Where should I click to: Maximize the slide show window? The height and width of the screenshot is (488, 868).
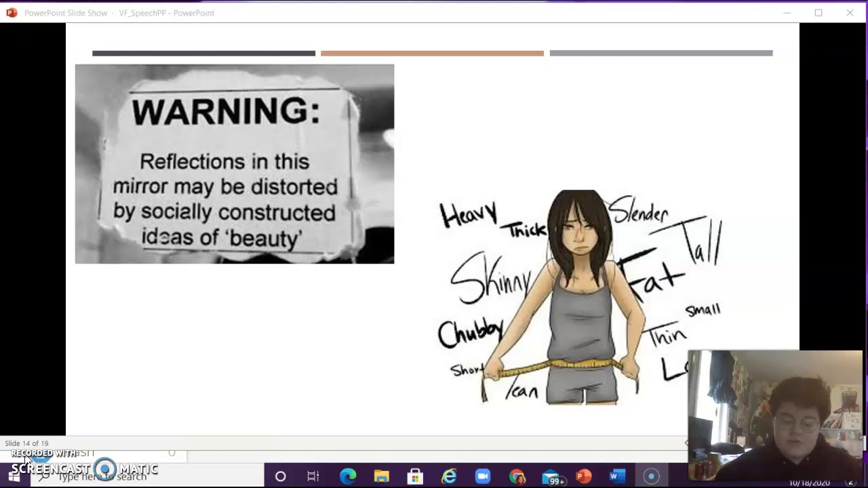pyautogui.click(x=818, y=12)
